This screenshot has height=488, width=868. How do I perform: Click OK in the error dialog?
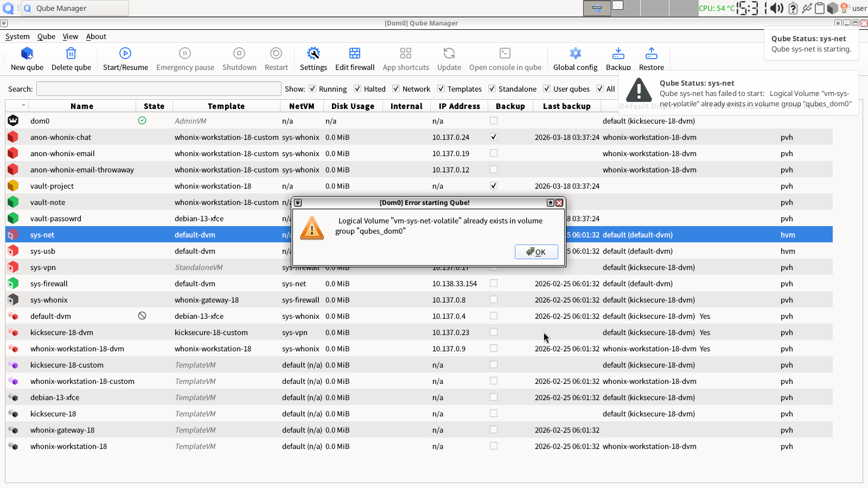(x=536, y=252)
